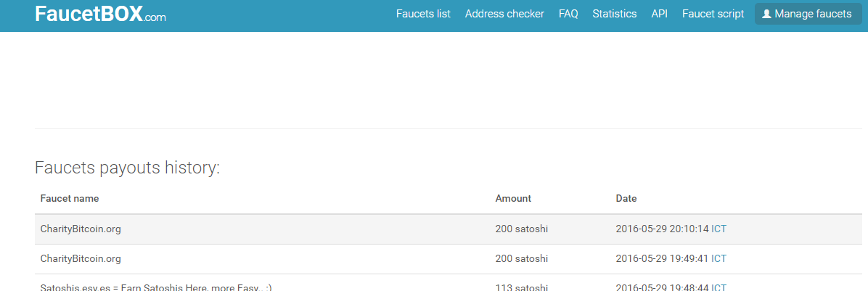Go to the Faucets list page

tap(423, 14)
